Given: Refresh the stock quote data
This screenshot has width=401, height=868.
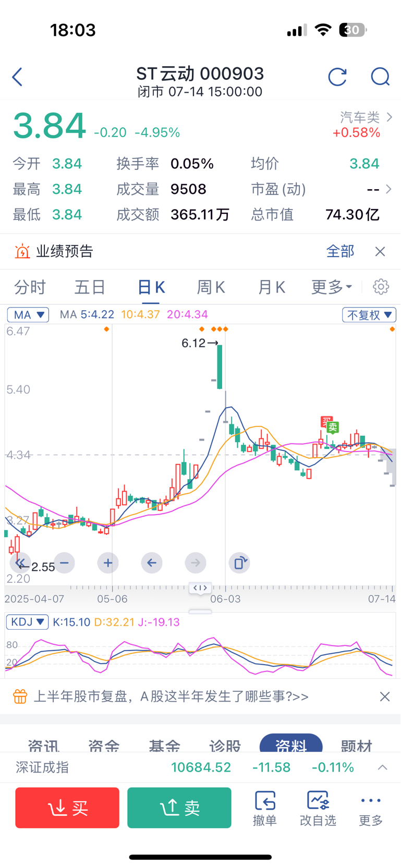Looking at the screenshot, I should point(337,77).
